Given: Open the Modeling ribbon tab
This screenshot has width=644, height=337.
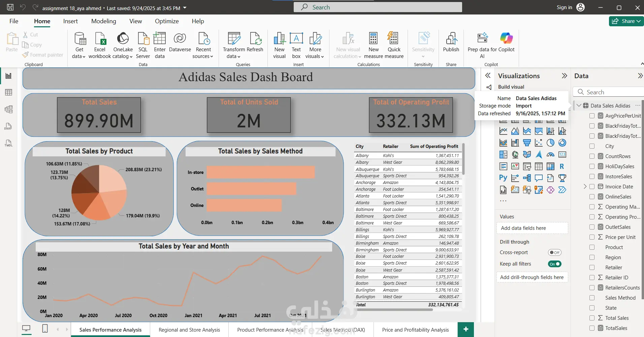Looking at the screenshot, I should click(103, 21).
